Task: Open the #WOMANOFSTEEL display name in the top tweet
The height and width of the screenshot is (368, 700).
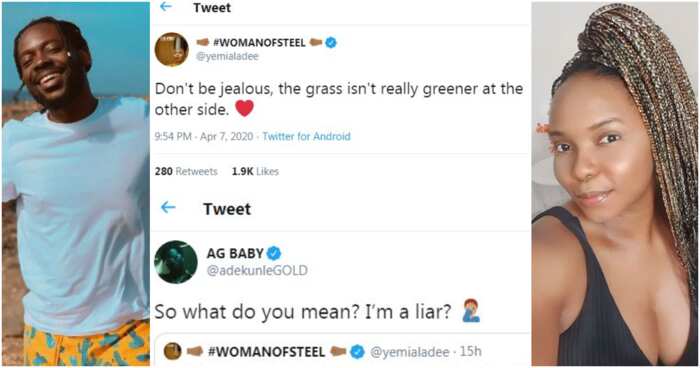Action: click(x=259, y=43)
